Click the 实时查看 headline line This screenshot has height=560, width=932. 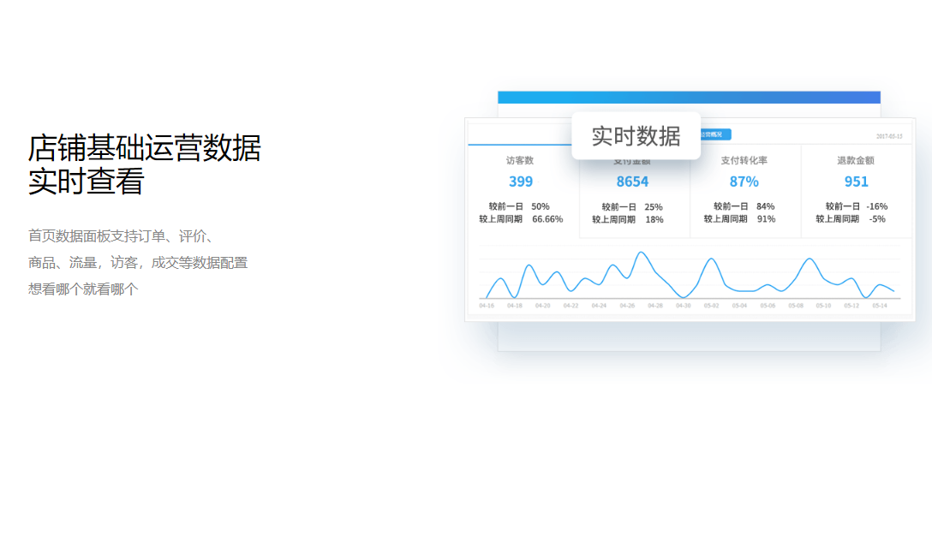(87, 182)
